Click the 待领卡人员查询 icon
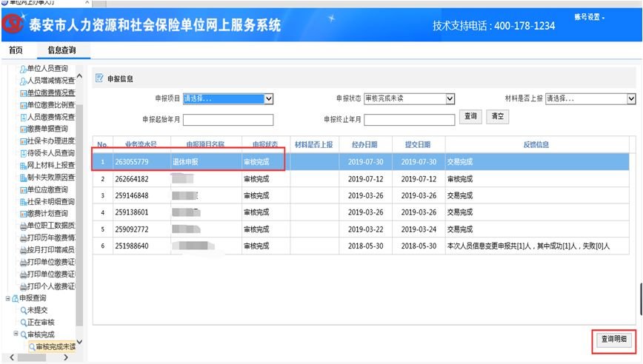This screenshot has width=643, height=364. 23,153
